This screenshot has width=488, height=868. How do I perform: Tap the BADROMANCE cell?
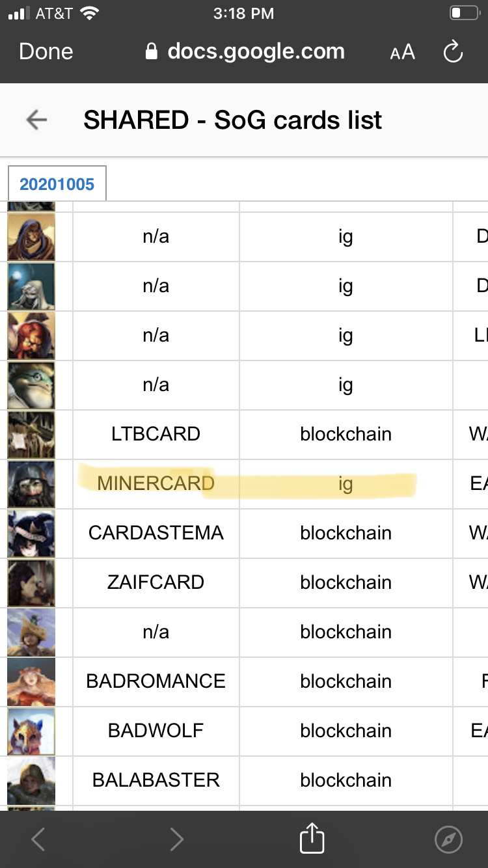coord(156,681)
